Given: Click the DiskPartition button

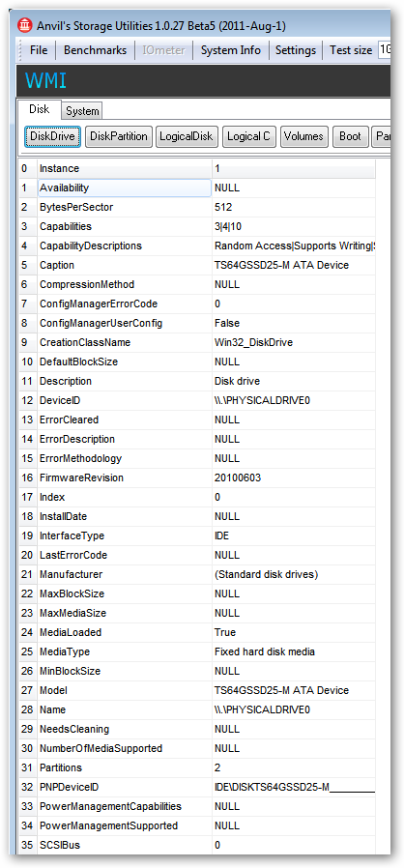Looking at the screenshot, I should point(119,136).
